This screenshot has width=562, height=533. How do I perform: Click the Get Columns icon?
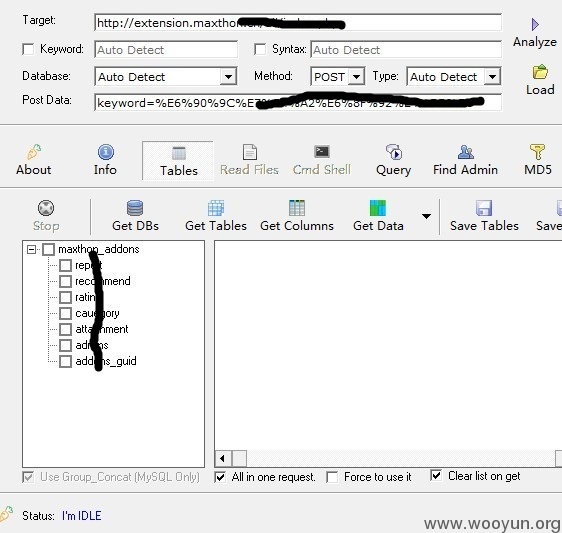[x=297, y=208]
